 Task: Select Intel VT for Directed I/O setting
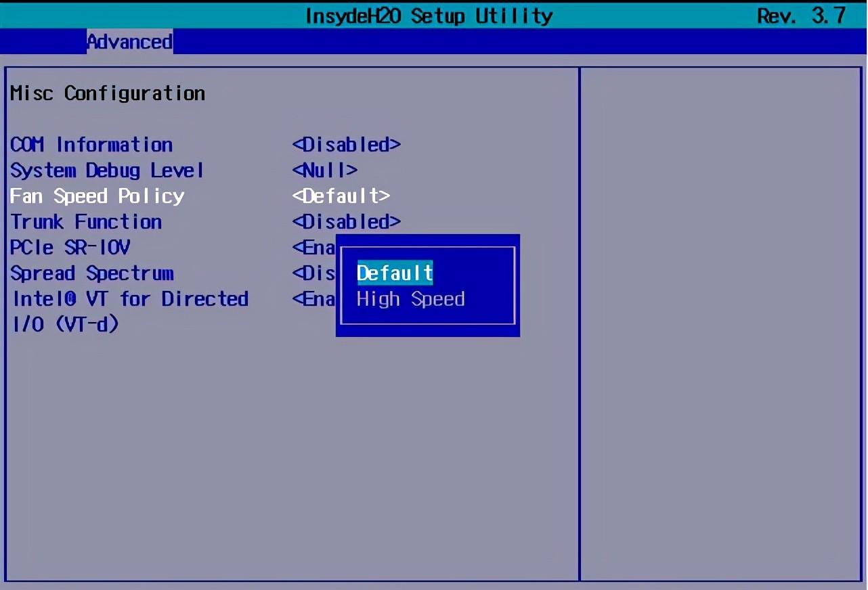click(x=130, y=311)
